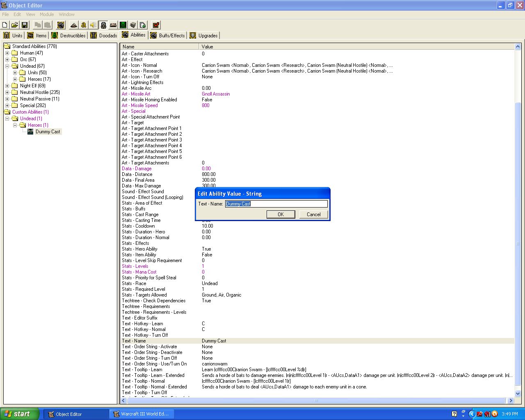The image size is (525, 420).
Task: Click the help question mark tray icon
Action: point(454,414)
